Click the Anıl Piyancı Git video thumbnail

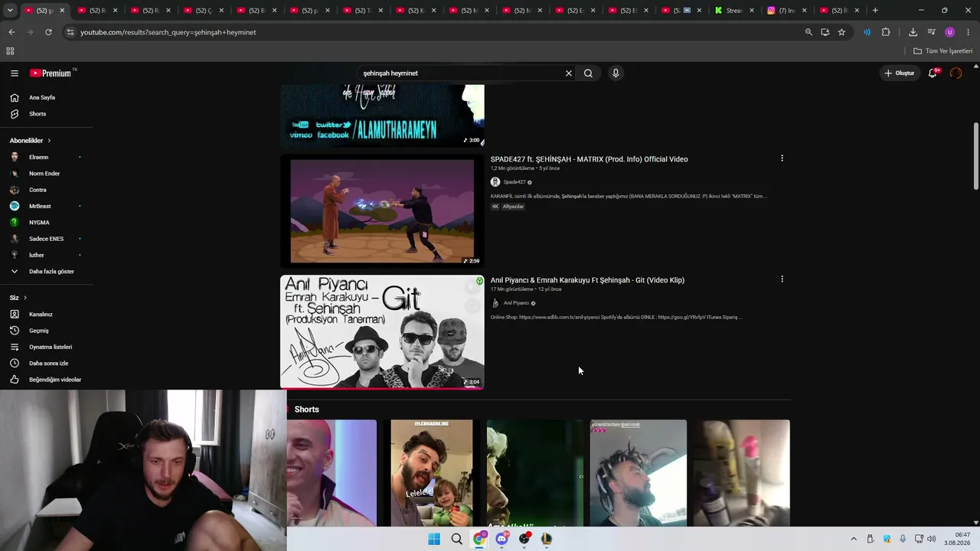click(x=382, y=332)
